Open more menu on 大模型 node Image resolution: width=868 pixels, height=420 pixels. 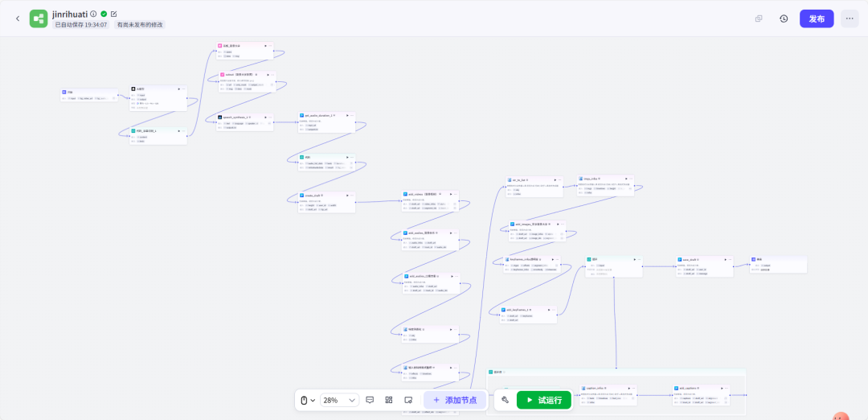pyautogui.click(x=184, y=89)
